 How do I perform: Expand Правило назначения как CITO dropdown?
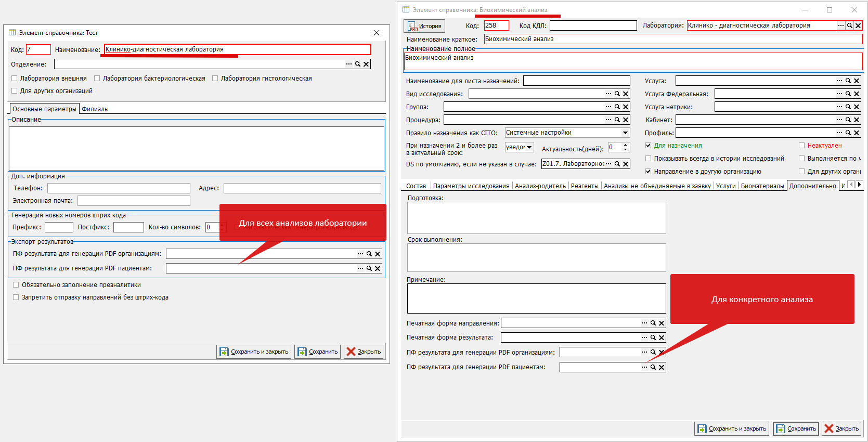pos(625,133)
